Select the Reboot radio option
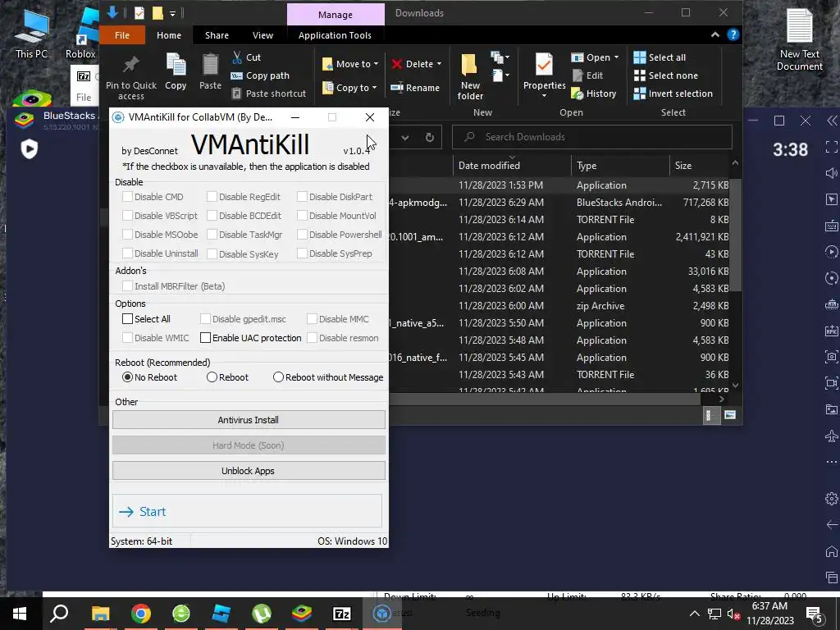This screenshot has height=630, width=840. click(x=212, y=377)
